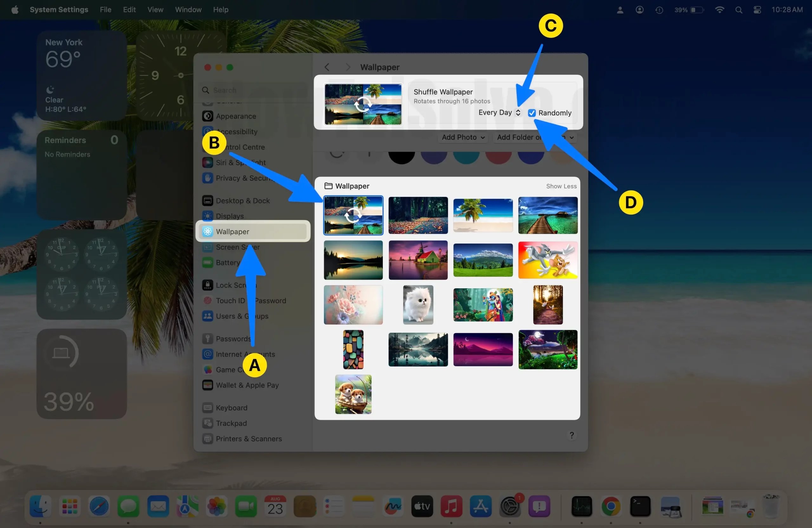The height and width of the screenshot is (528, 812).
Task: Select the Tom and Jerry wallpaper thumbnail
Action: pos(547,260)
